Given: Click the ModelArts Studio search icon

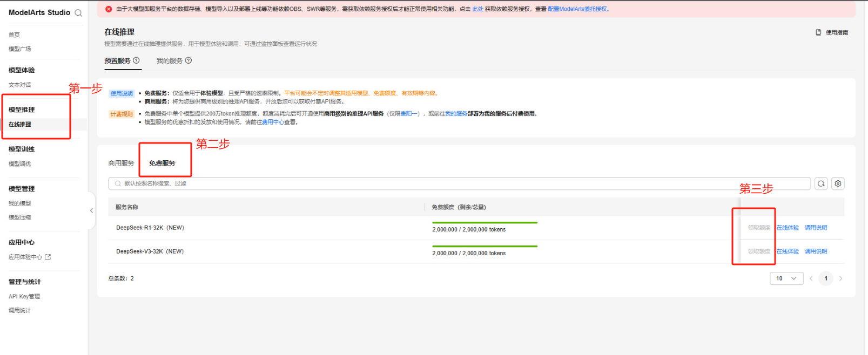Looking at the screenshot, I should 78,13.
